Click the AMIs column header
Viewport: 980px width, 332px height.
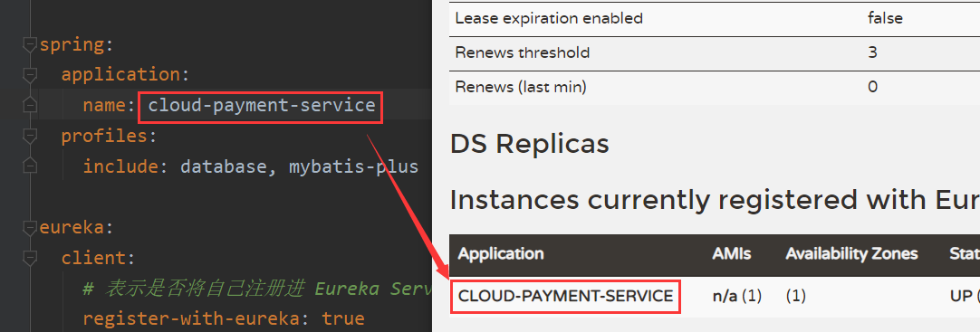[x=731, y=253]
